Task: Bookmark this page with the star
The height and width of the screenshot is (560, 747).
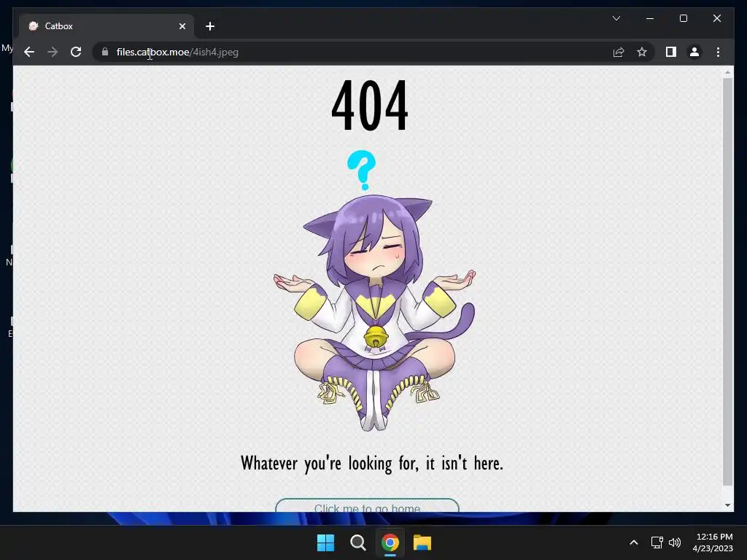Action: (642, 52)
